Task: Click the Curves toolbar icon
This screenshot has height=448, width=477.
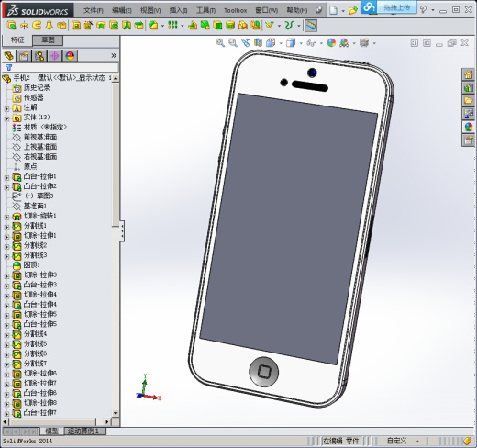Action: (x=289, y=25)
